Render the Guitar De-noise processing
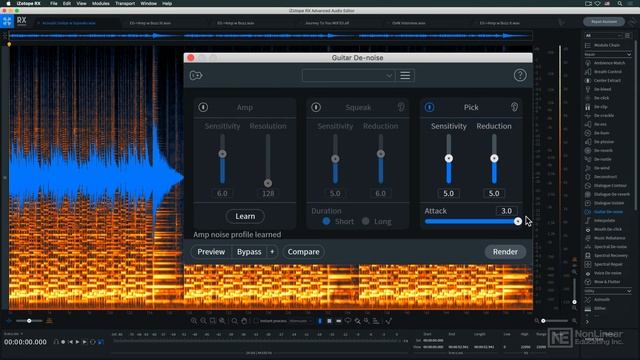The height and width of the screenshot is (360, 640). [x=505, y=252]
